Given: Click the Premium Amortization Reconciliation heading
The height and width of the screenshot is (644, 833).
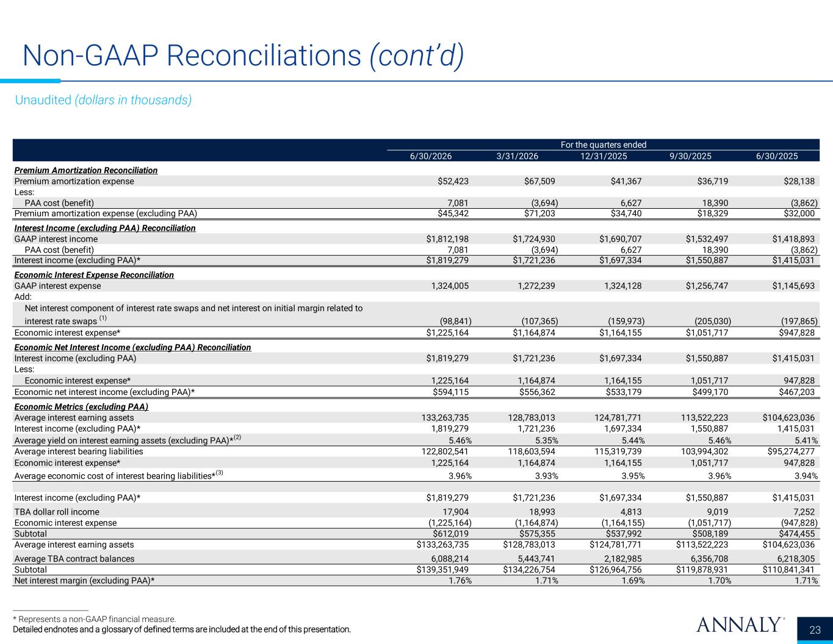Looking at the screenshot, I should [86, 170].
